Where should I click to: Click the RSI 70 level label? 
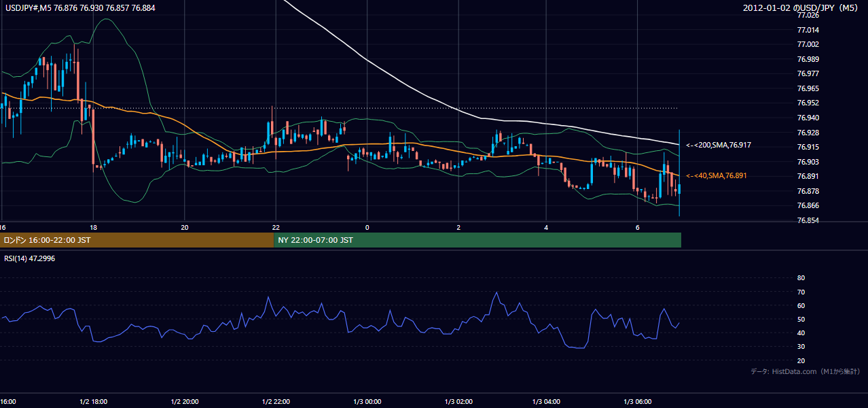[x=801, y=292]
